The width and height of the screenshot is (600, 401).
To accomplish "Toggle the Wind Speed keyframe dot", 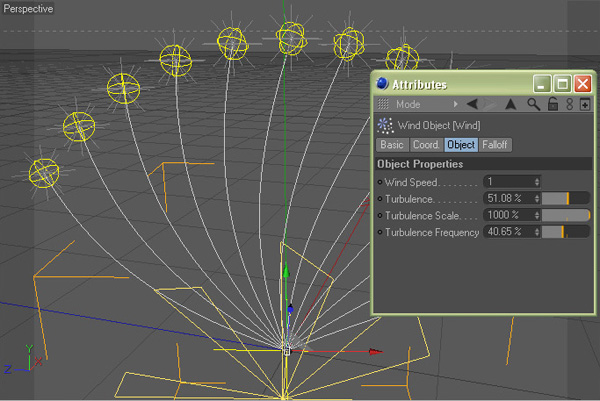I will 380,182.
